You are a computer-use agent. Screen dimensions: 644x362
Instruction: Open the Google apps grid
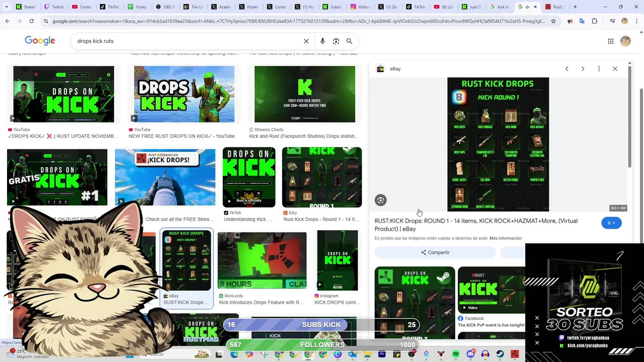tap(610, 41)
